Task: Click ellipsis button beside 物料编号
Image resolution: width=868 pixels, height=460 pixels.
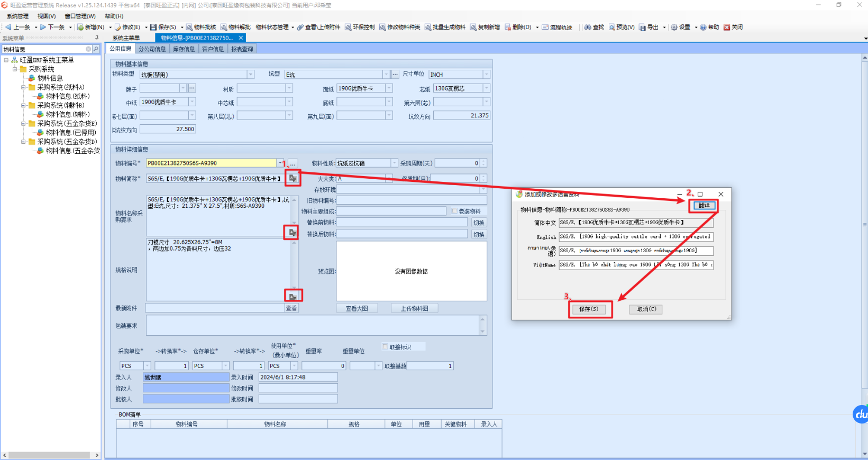Action: [293, 163]
